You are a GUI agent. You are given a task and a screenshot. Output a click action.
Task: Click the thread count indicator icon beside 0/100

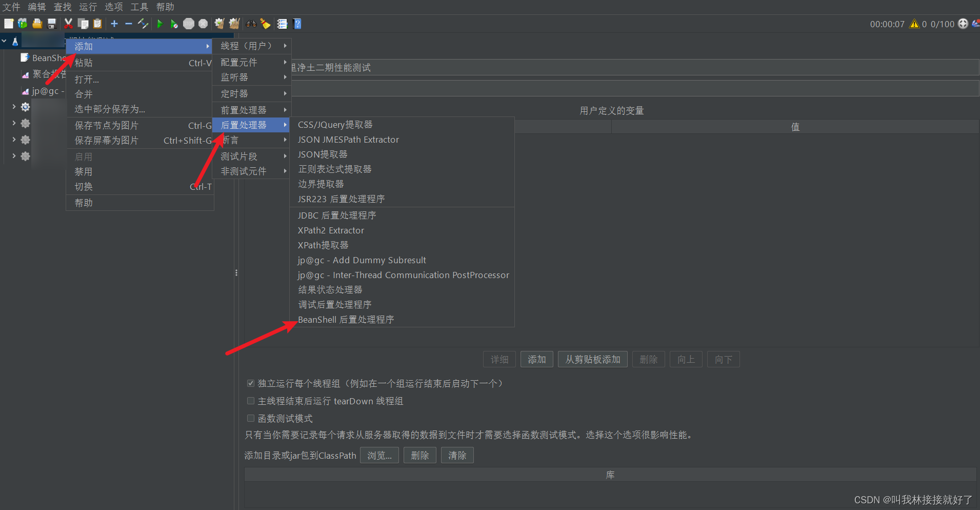coord(963,24)
